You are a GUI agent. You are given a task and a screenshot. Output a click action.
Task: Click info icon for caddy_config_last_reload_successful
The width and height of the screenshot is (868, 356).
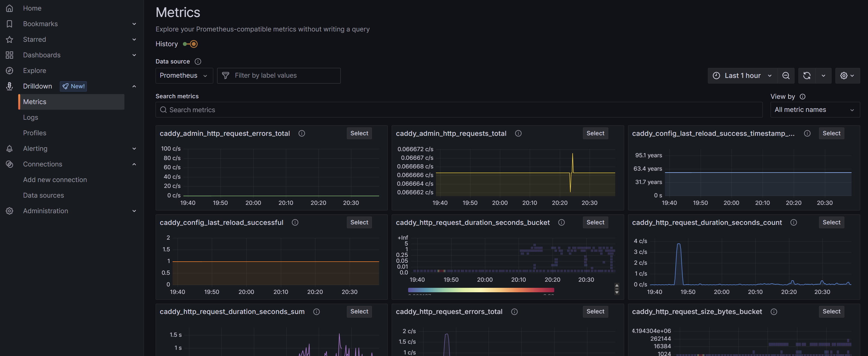(x=295, y=223)
